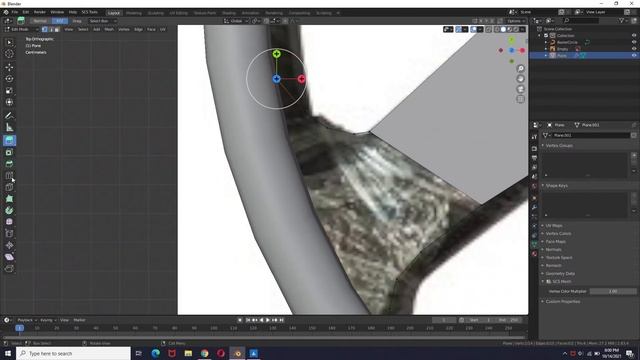640x360 pixels.
Task: Open the Vertex menu in viewport header
Action: tap(124, 29)
